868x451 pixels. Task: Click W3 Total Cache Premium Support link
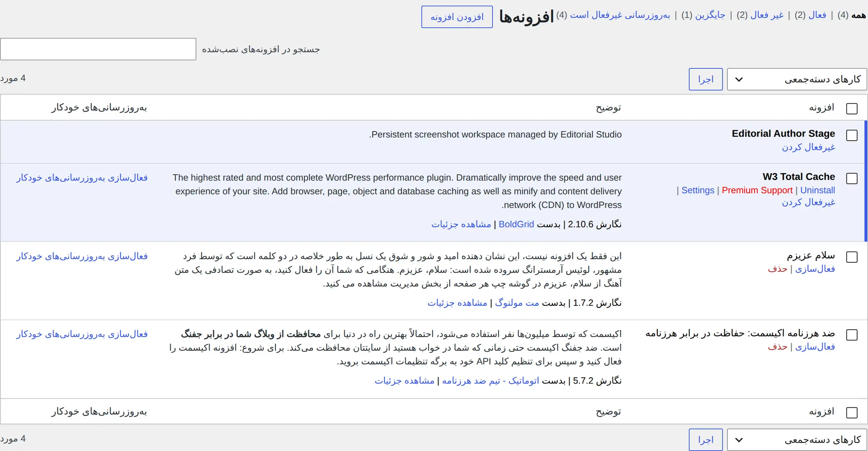pyautogui.click(x=757, y=190)
